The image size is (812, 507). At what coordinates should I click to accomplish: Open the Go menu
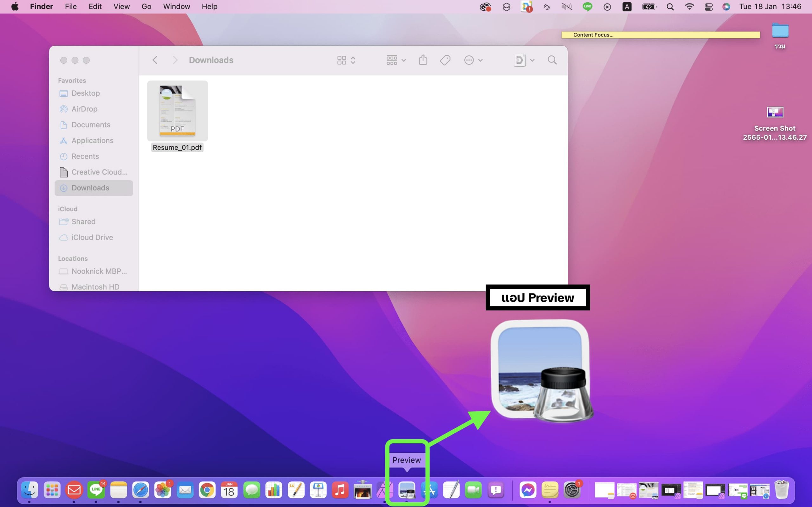pyautogui.click(x=146, y=7)
